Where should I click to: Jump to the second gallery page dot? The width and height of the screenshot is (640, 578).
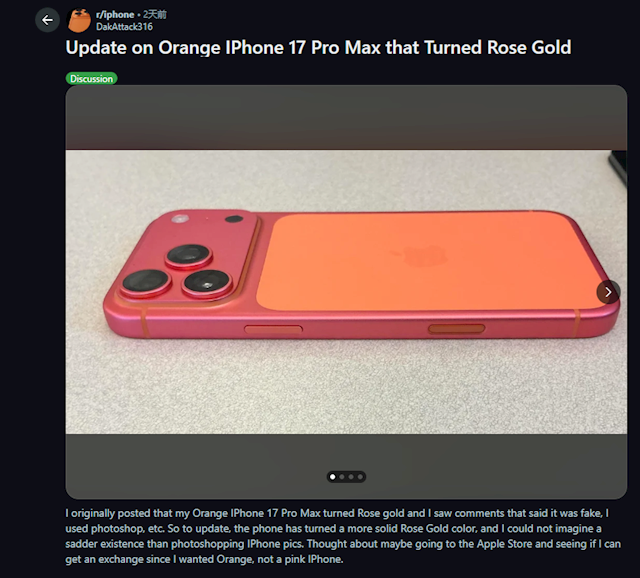tap(342, 477)
